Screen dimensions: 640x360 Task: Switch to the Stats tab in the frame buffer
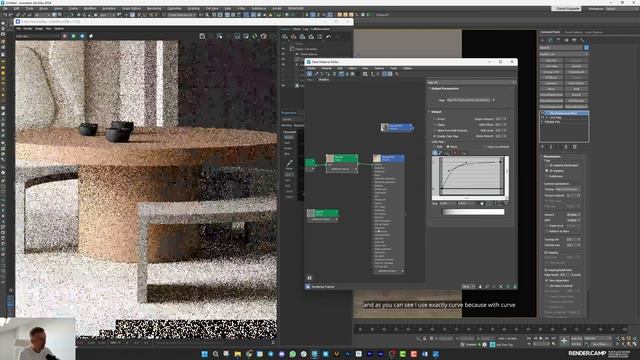(x=297, y=29)
